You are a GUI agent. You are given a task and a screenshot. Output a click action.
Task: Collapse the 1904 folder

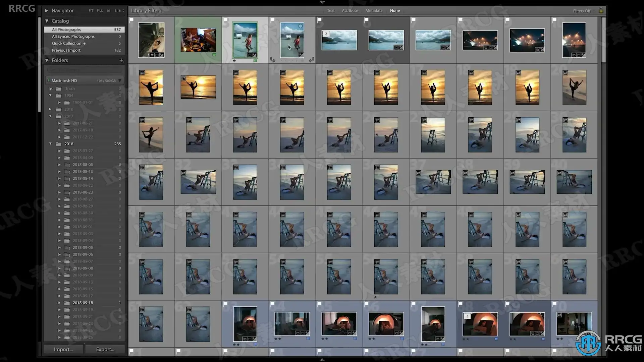(x=51, y=96)
